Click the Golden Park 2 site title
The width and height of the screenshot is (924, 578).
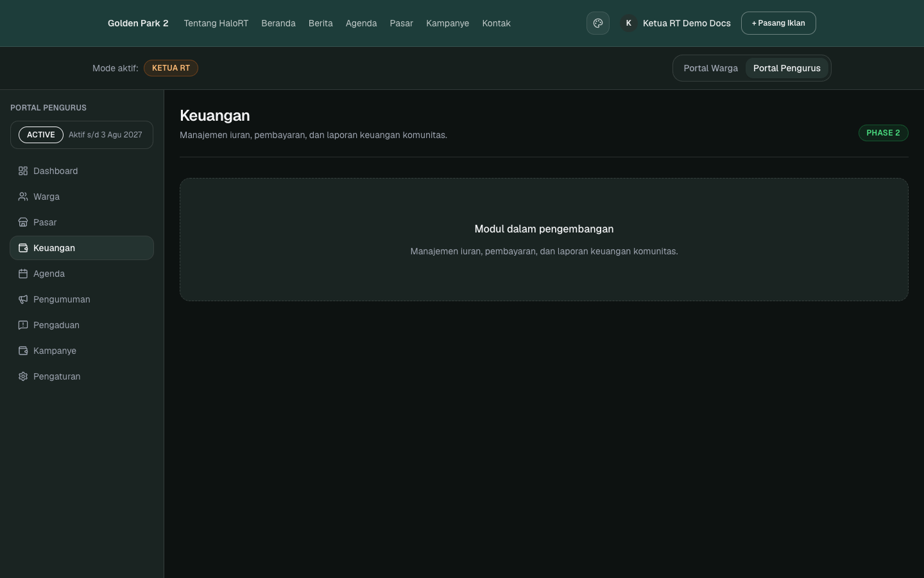(138, 23)
